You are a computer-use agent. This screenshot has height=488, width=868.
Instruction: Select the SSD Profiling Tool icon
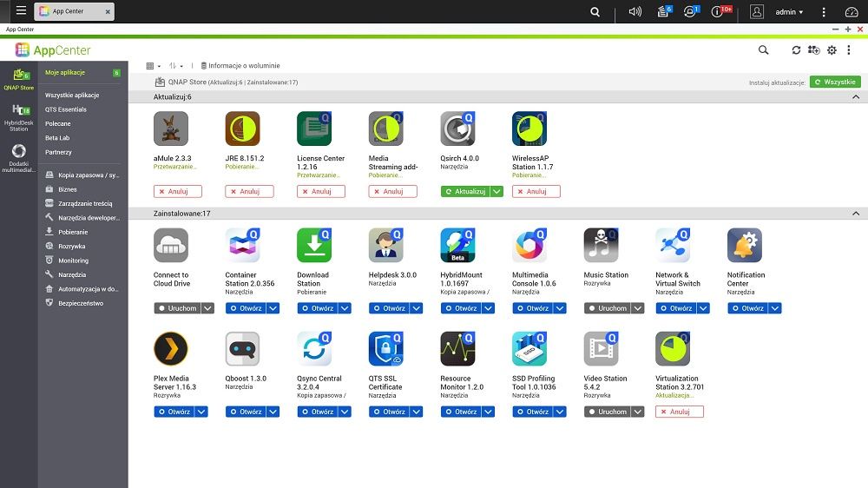coord(529,349)
